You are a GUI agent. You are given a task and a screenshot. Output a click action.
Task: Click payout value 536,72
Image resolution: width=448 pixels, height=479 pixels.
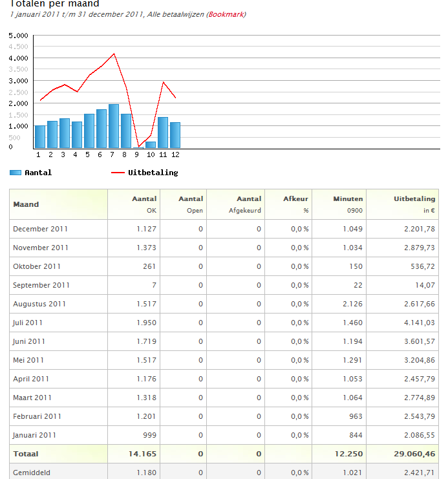(423, 267)
